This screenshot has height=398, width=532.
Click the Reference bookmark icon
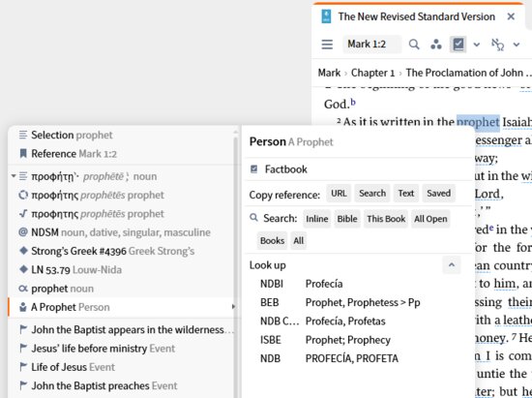coord(23,154)
